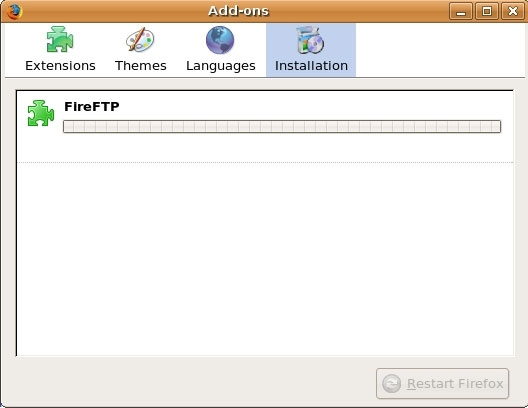This screenshot has height=408, width=528.
Task: Switch to the Themes tab
Action: [x=140, y=50]
